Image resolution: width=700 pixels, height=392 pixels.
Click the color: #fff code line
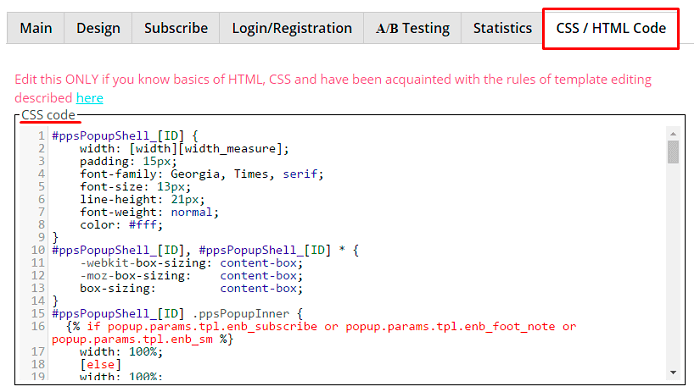coord(121,225)
